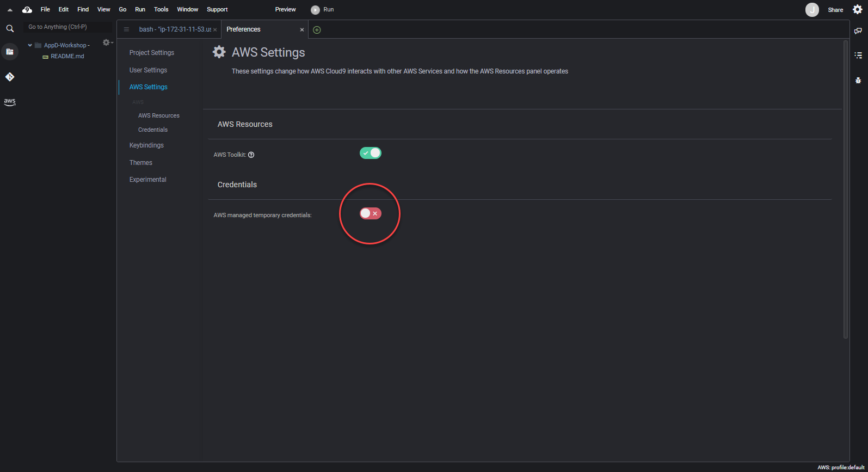Open the File menu
This screenshot has width=868, height=472.
pyautogui.click(x=45, y=9)
